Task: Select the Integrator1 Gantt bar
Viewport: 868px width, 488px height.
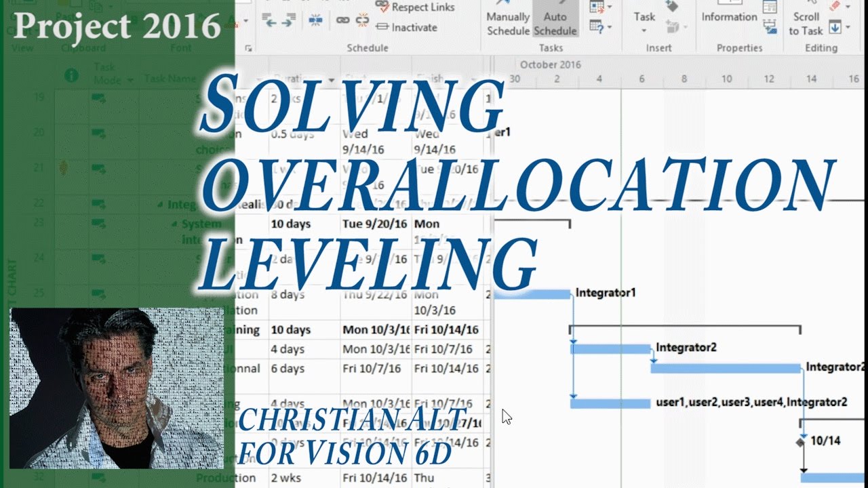Action: [x=532, y=293]
